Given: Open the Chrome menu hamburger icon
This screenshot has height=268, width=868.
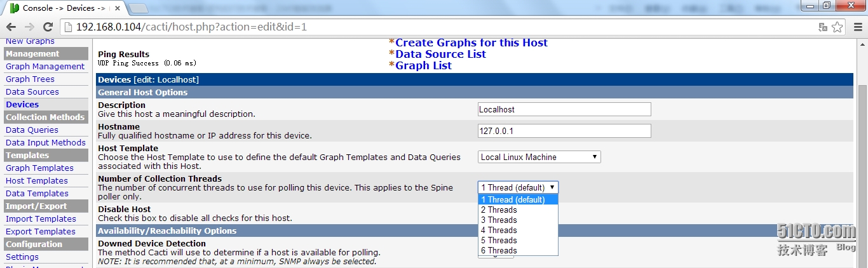Looking at the screenshot, I should coord(857,27).
